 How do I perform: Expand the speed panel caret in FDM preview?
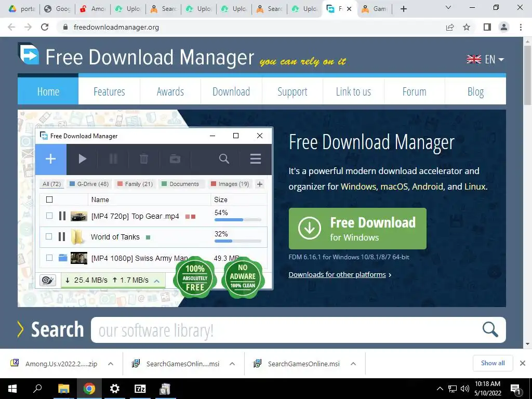[157, 281]
